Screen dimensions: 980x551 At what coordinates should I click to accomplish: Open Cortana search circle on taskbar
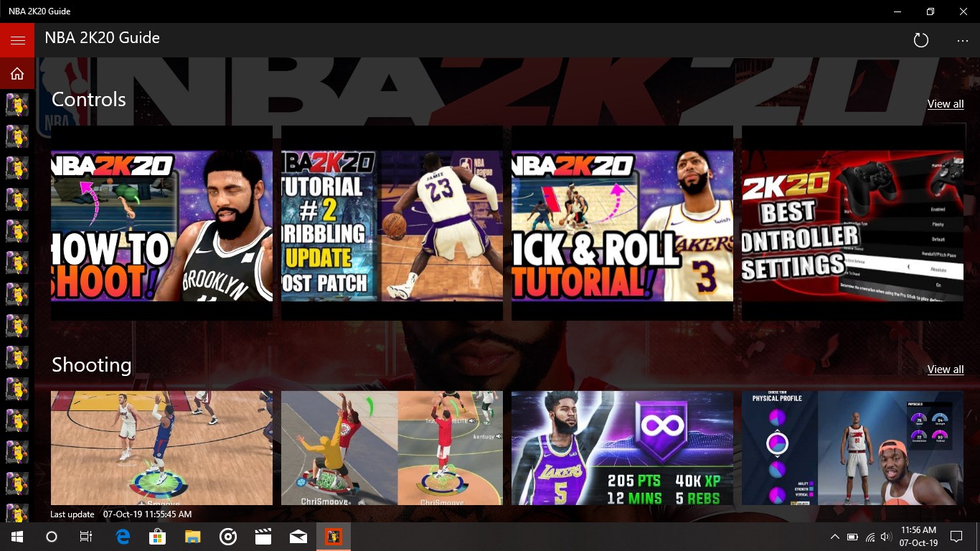coord(52,537)
